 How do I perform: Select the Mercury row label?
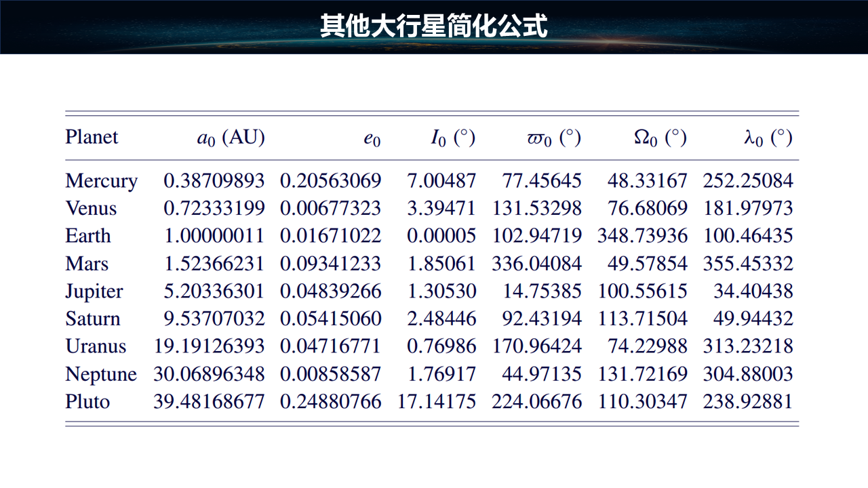(x=101, y=181)
